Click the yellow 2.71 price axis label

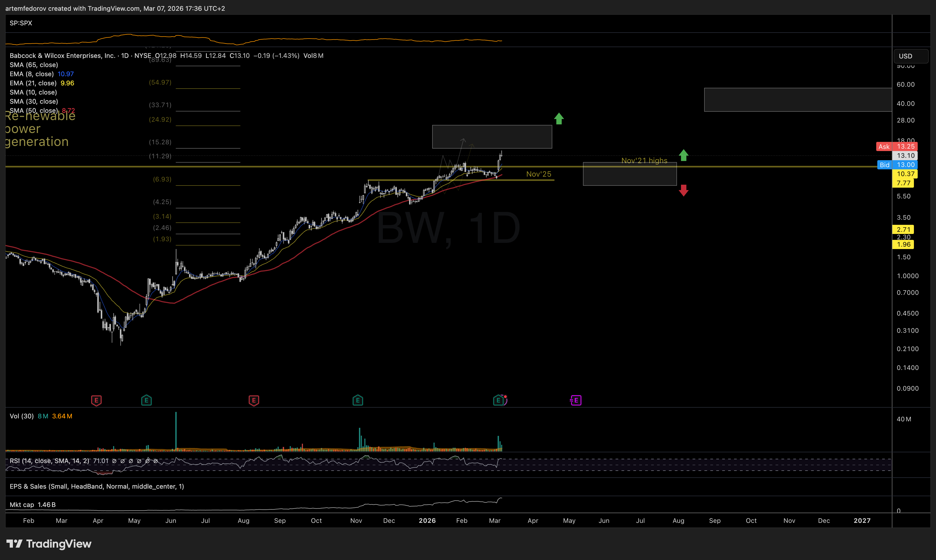pos(903,230)
